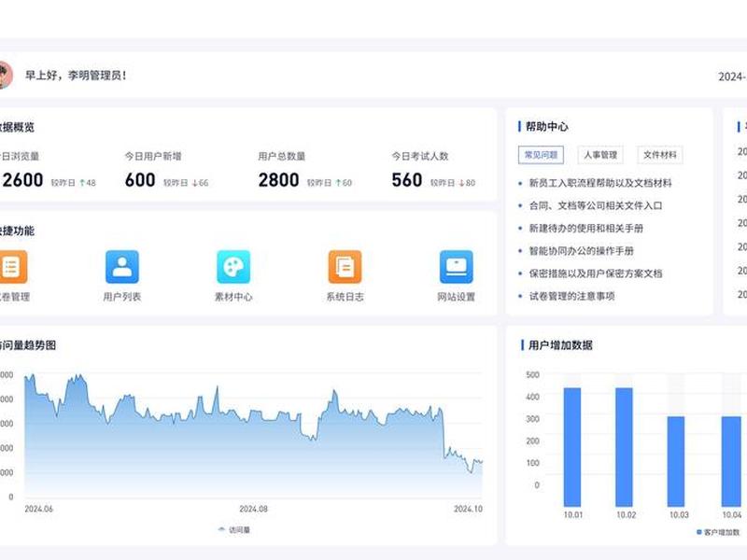This screenshot has height=560, width=747.
Task: Click the 较昨日 ↓66 change indicator
Action: tap(186, 183)
